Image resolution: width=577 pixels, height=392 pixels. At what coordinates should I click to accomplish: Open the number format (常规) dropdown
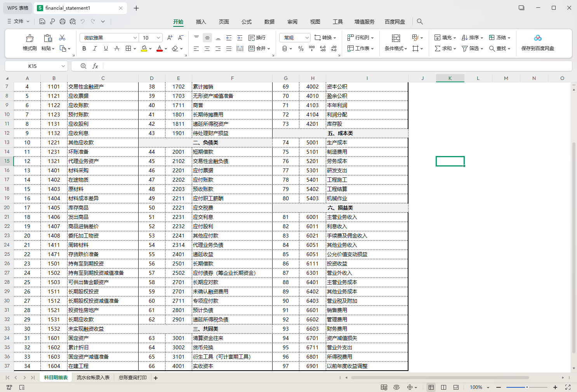point(307,38)
